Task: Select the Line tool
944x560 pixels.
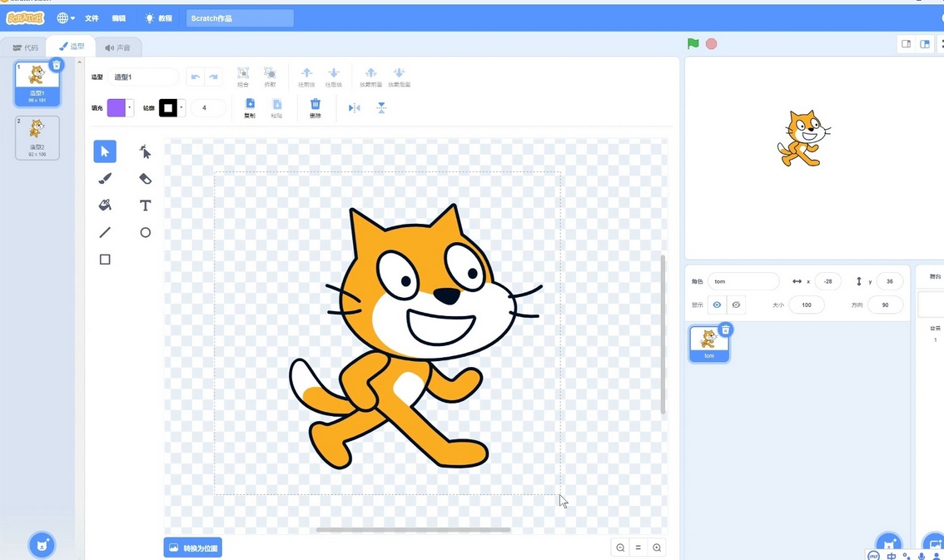Action: point(105,232)
